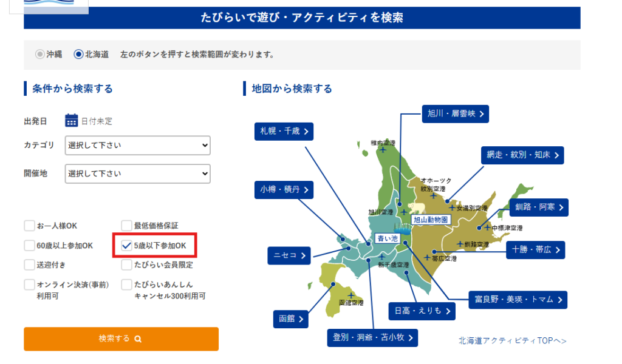This screenshot has width=622, height=364.
Task: Click the 稚内空港 airplane icon
Action: tap(383, 150)
